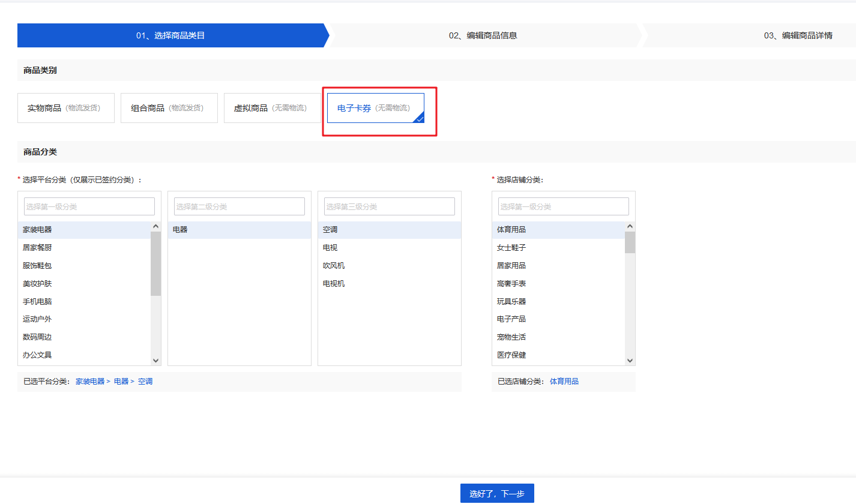Click 电器 in the selected platform path
Image resolution: width=856 pixels, height=504 pixels.
[x=121, y=382]
